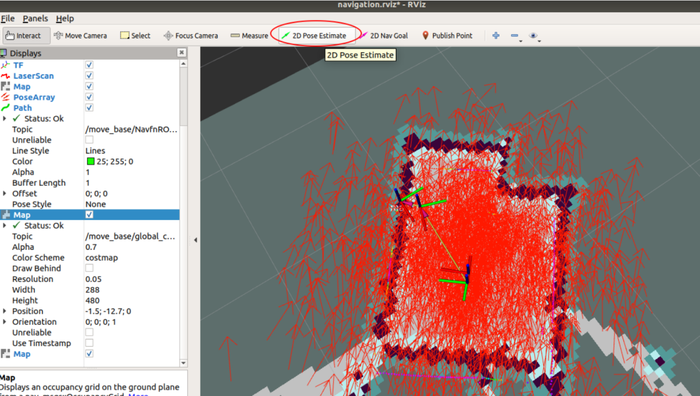Open the eye icon view dropdown
This screenshot has width=700, height=396.
534,36
